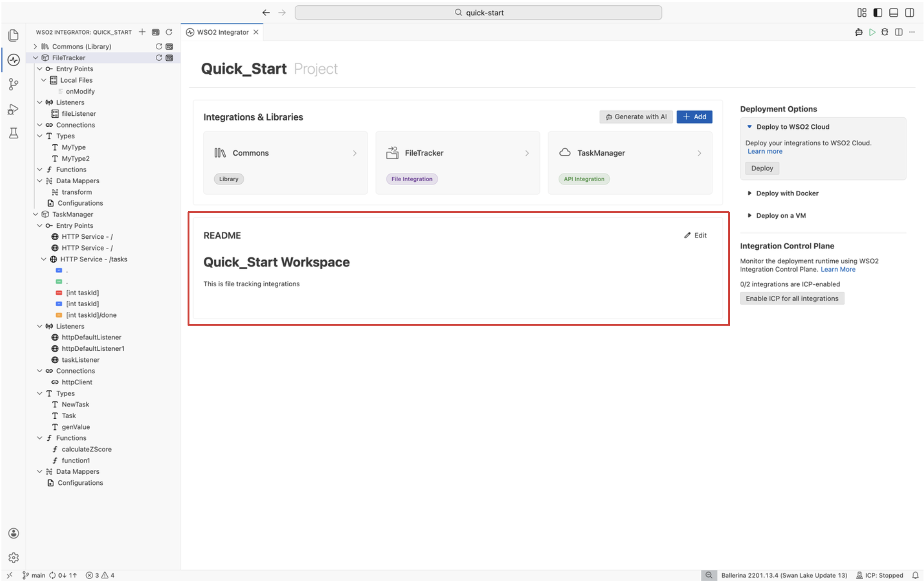Click the refresh icon in sidebar header

(169, 32)
